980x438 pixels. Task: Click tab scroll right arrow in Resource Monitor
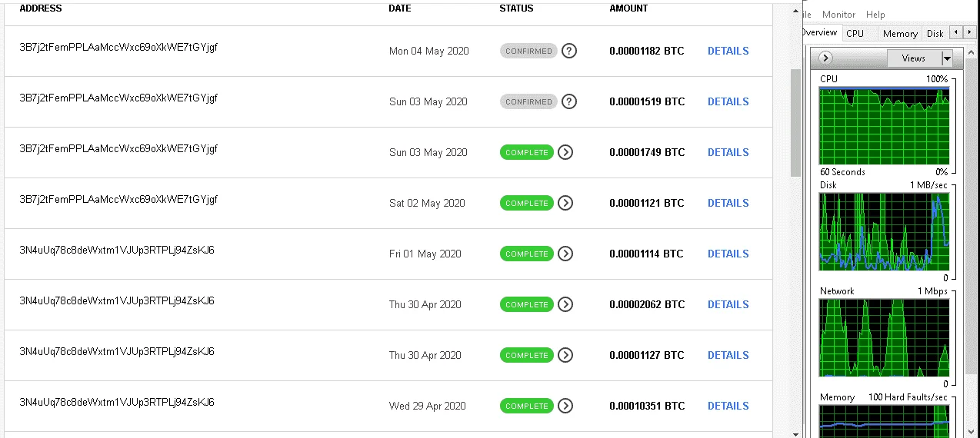[x=962, y=32]
